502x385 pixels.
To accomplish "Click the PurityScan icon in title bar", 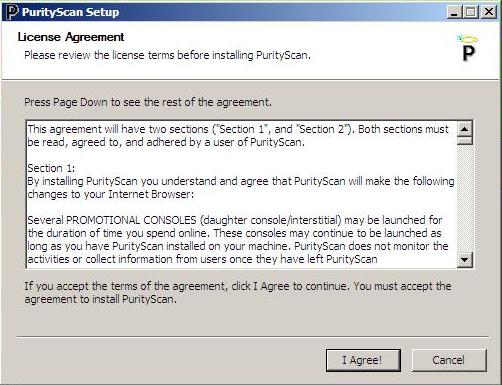I will (12, 12).
